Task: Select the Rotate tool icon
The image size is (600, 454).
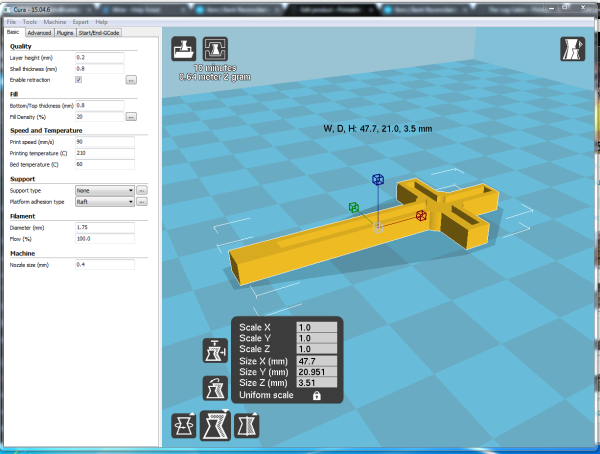Action: pyautogui.click(x=184, y=425)
